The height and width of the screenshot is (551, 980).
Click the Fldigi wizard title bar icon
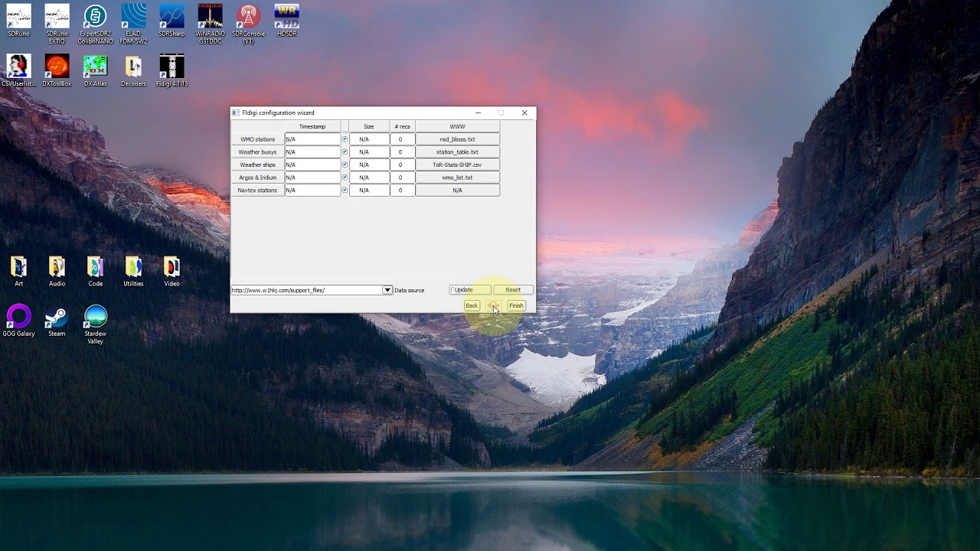click(236, 112)
